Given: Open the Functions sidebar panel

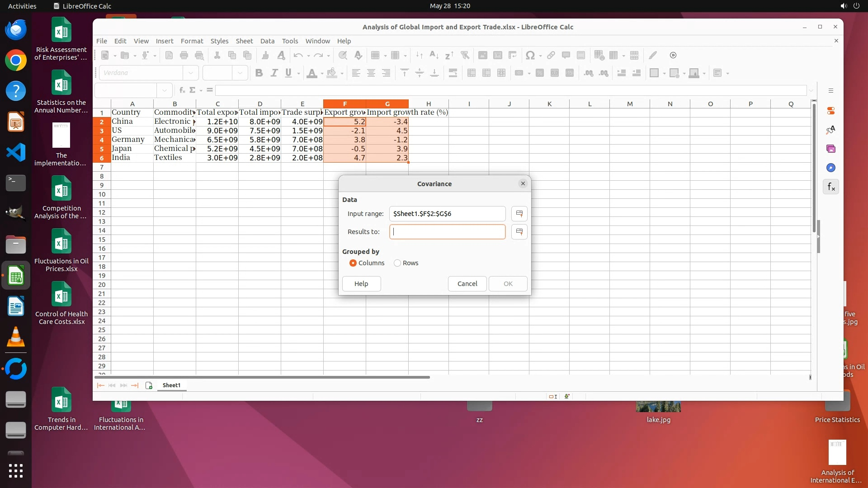Looking at the screenshot, I should 831,187.
